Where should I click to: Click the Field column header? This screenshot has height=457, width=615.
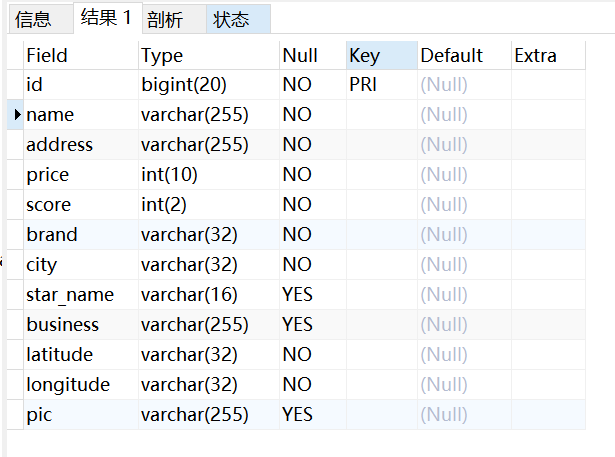point(81,55)
